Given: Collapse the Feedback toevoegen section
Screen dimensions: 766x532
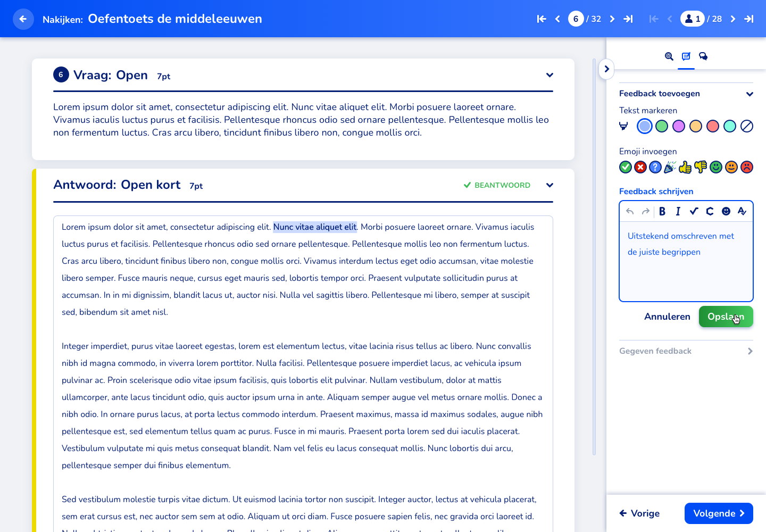Looking at the screenshot, I should pos(750,94).
